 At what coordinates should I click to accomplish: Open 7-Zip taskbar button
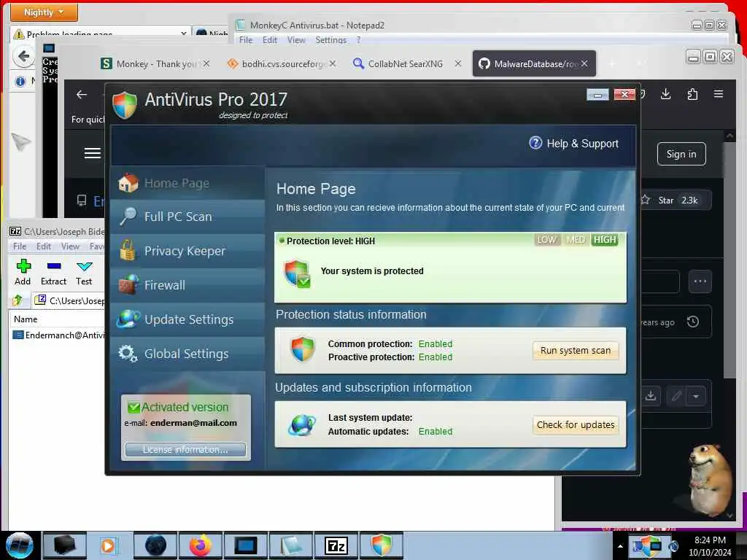[x=336, y=545]
